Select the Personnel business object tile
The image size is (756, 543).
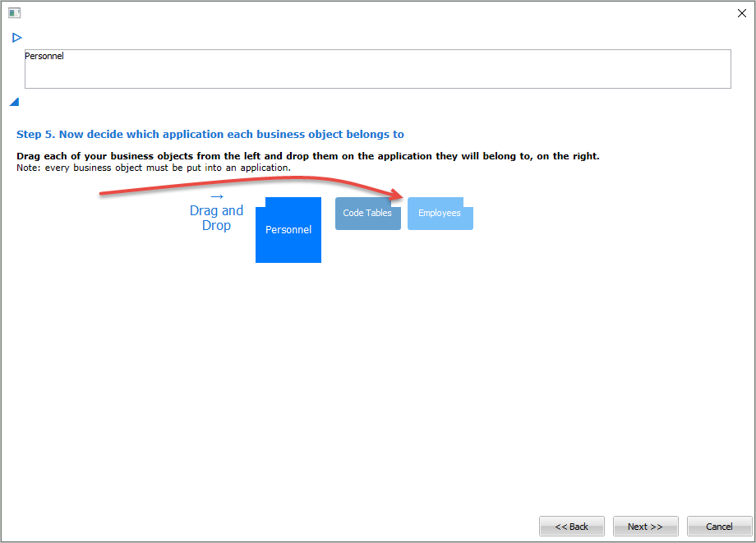288,230
